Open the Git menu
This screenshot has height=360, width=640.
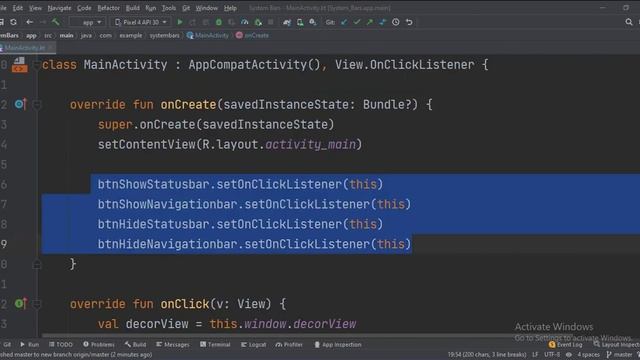(186, 8)
